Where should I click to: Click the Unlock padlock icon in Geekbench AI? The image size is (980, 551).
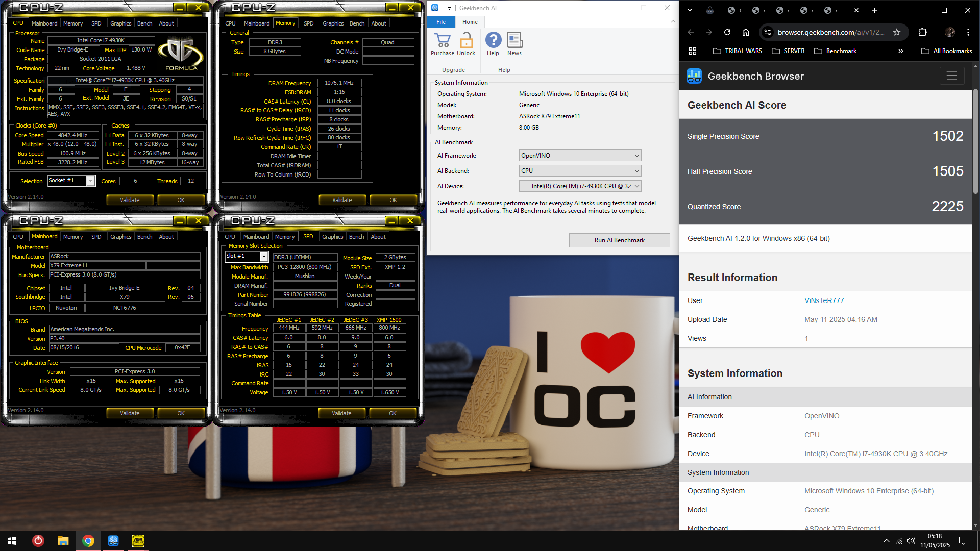point(466,40)
